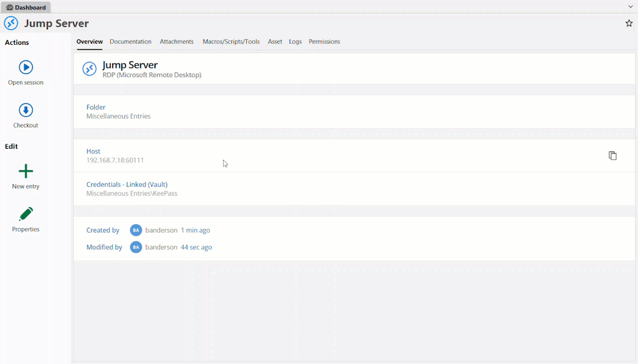Click banderson avatar next to Modified by
Screen dimensions: 638x364
(x=136, y=247)
